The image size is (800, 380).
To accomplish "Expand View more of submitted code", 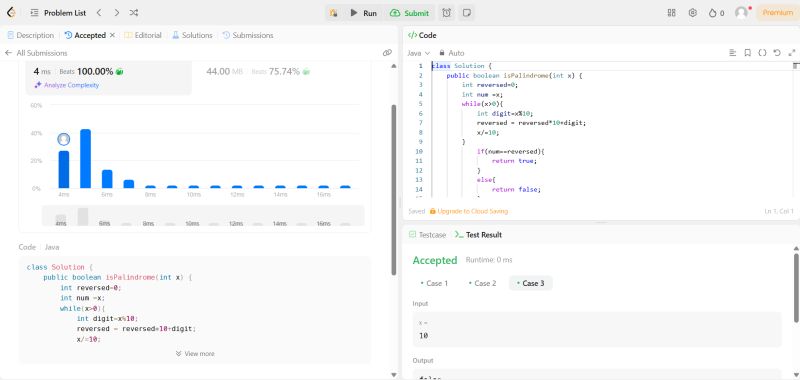I will click(x=195, y=353).
